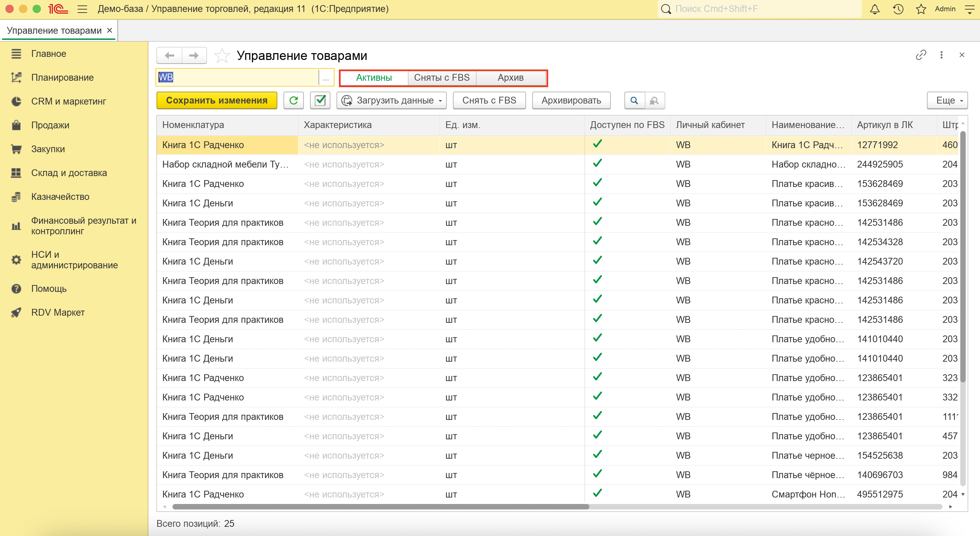The image size is (980, 536).
Task: Click Сохранить изменения button
Action: click(217, 100)
